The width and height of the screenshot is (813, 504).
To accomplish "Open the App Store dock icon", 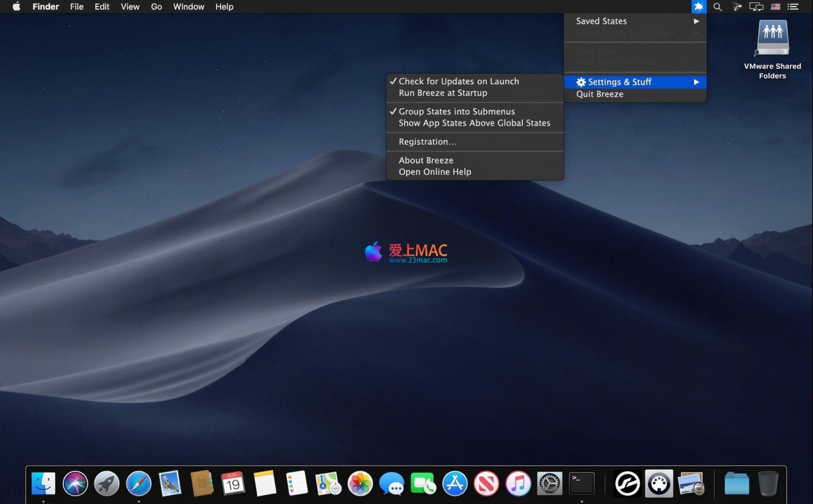I will (x=455, y=483).
